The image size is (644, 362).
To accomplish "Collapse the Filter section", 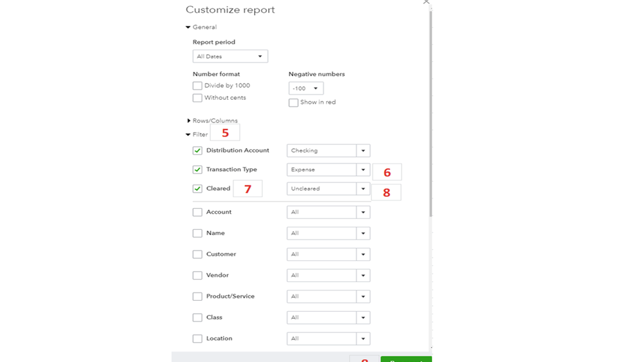I will click(x=188, y=135).
